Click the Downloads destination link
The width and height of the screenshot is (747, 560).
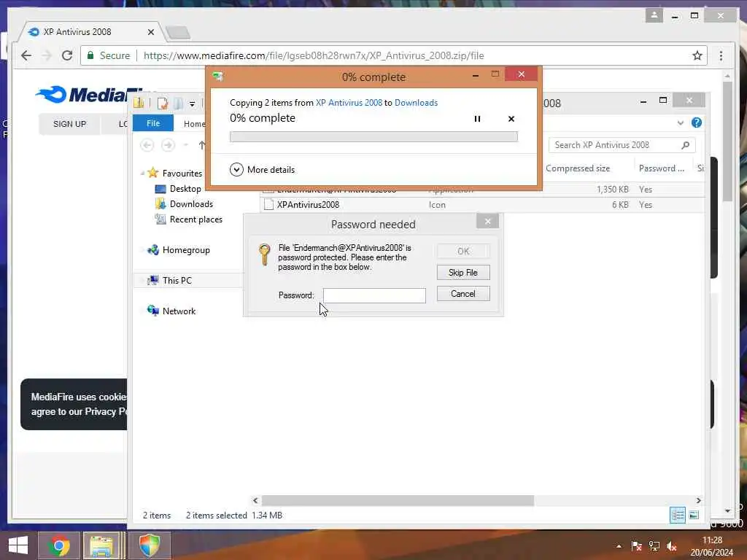click(x=416, y=102)
